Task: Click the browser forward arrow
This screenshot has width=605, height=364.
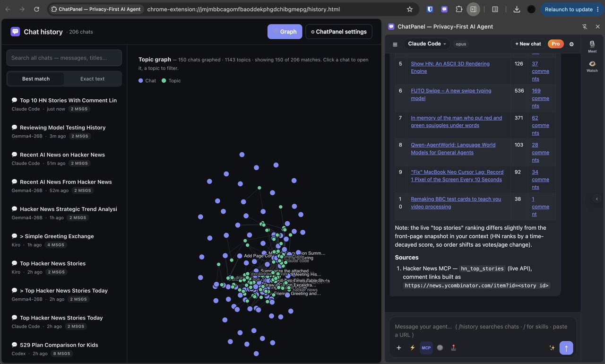Action: pos(22,9)
